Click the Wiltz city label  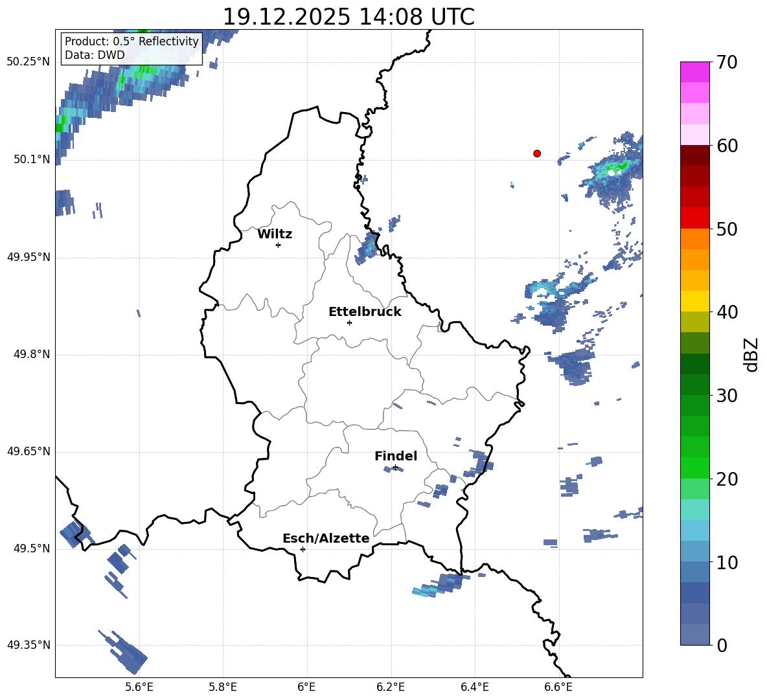[275, 234]
